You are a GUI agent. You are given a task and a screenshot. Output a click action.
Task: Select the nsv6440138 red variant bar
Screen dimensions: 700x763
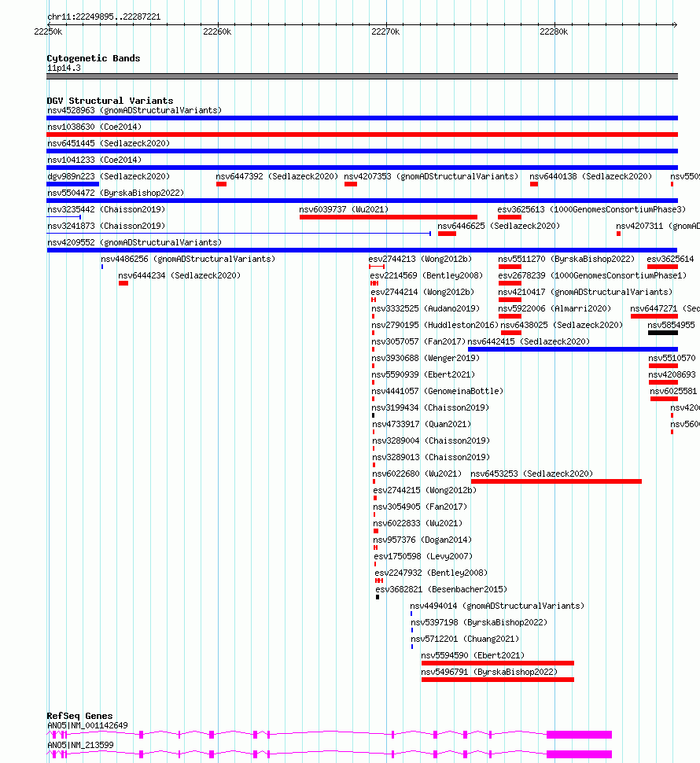pos(534,184)
